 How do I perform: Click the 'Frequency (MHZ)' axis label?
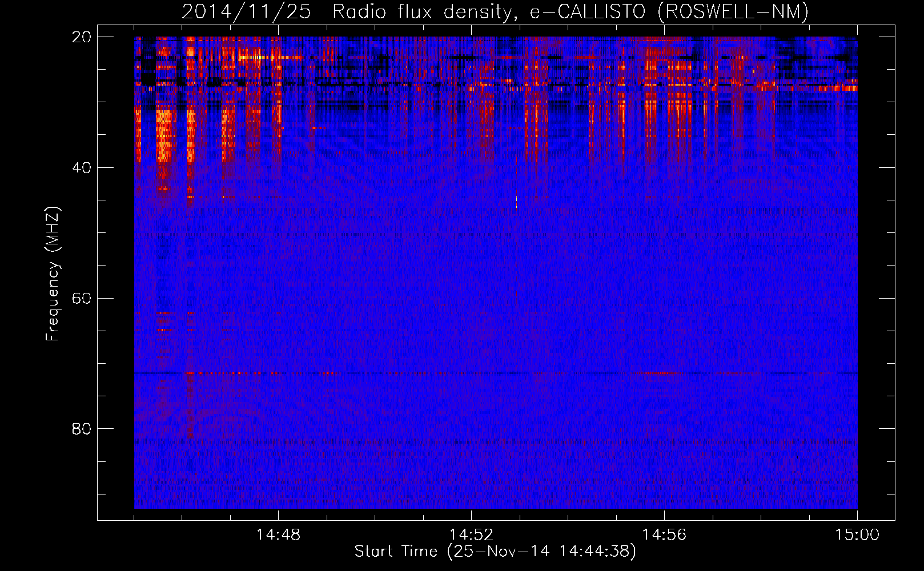click(x=53, y=274)
